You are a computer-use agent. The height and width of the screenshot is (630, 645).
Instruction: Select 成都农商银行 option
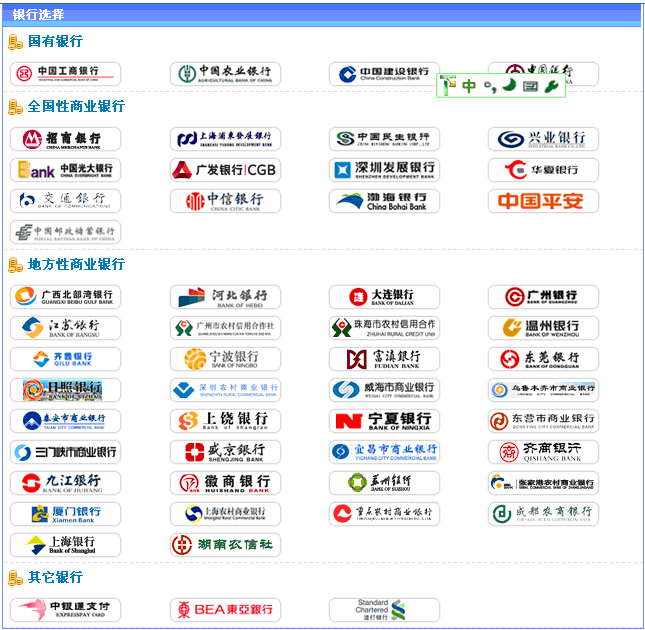pos(543,514)
